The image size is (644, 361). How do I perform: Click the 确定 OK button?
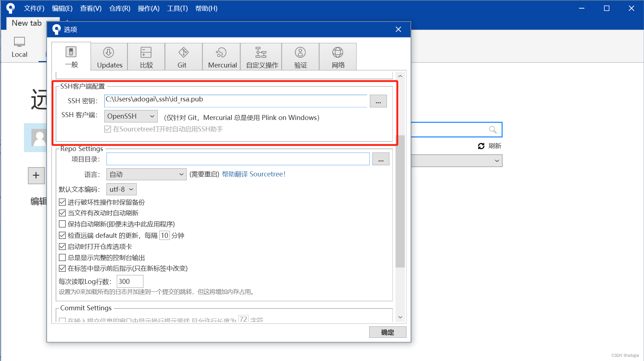click(x=388, y=332)
